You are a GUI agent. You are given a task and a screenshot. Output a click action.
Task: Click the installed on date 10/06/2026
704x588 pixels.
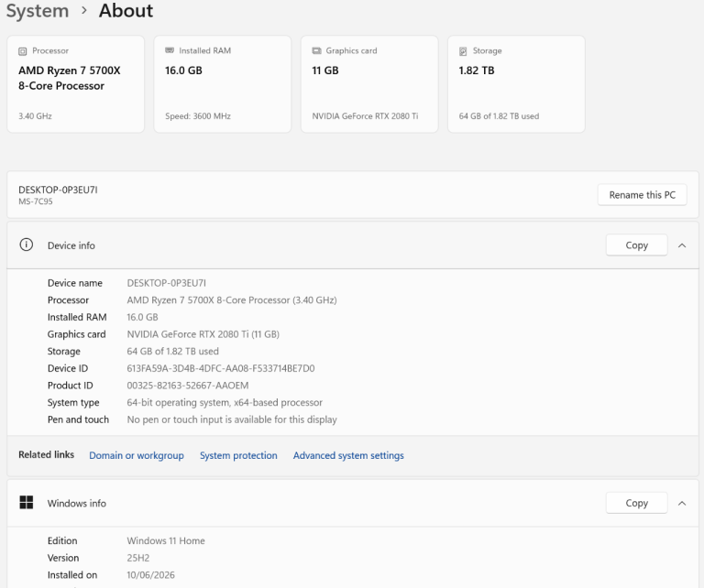pyautogui.click(x=151, y=574)
